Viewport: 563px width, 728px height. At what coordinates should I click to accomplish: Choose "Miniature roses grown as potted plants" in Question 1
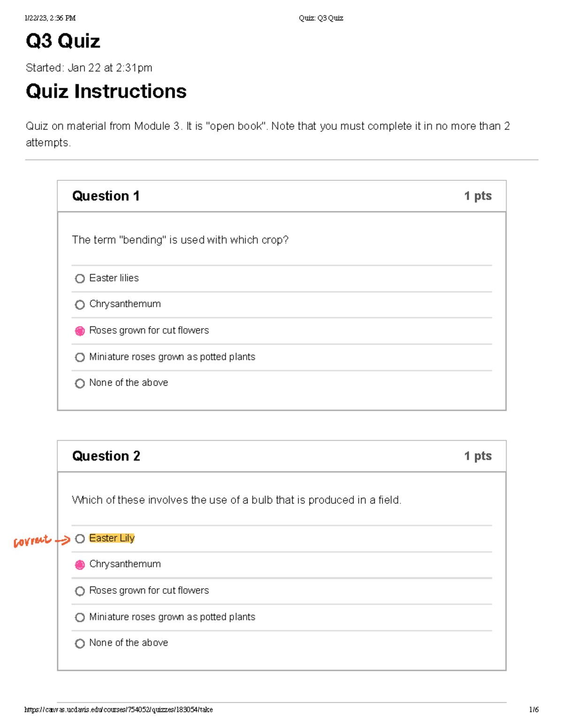click(80, 357)
